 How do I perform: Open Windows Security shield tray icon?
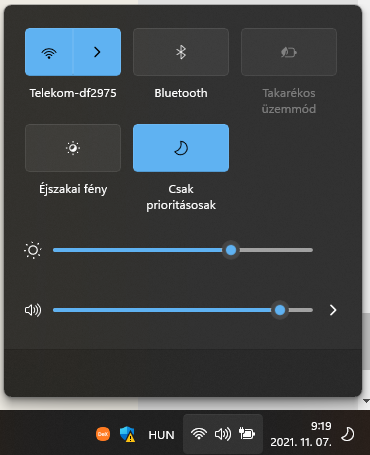pyautogui.click(x=127, y=434)
